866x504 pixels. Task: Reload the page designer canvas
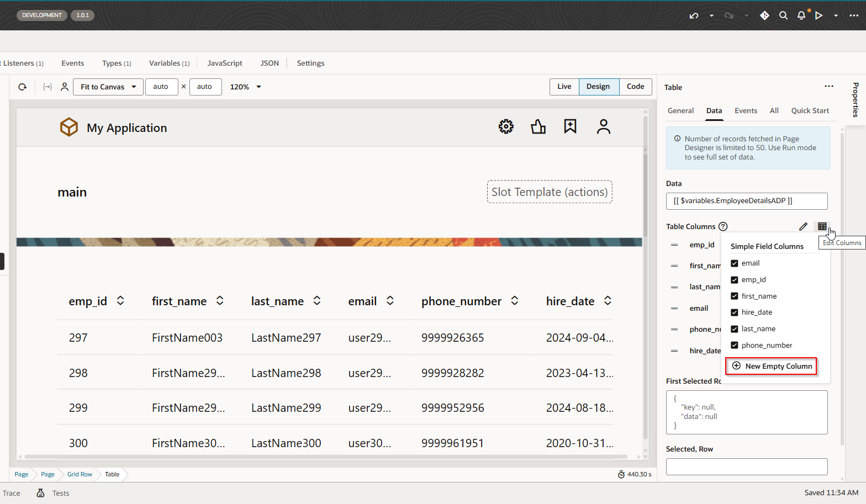(23, 87)
